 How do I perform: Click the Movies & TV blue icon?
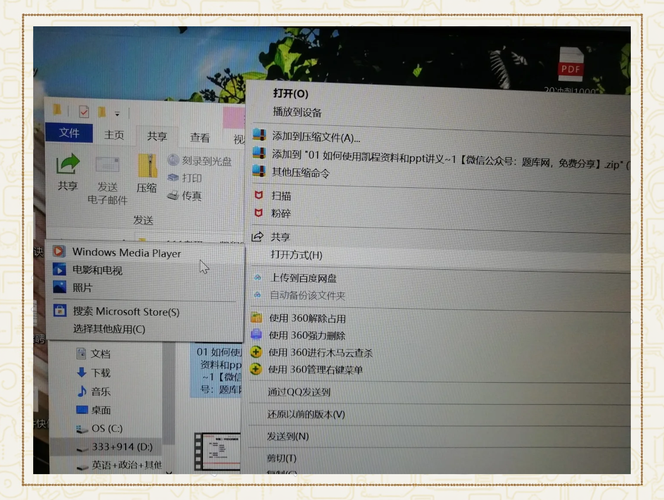pos(59,269)
